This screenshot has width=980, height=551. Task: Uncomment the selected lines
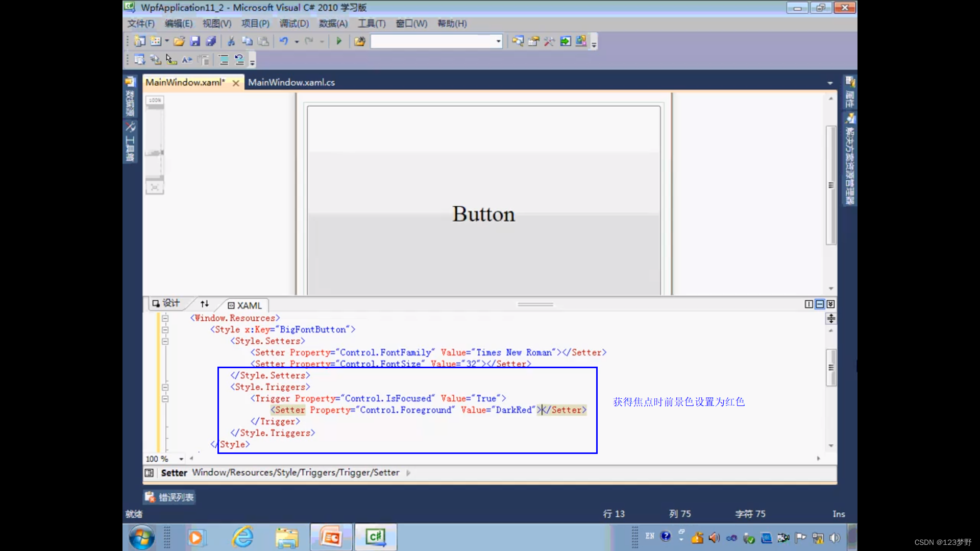[x=239, y=60]
